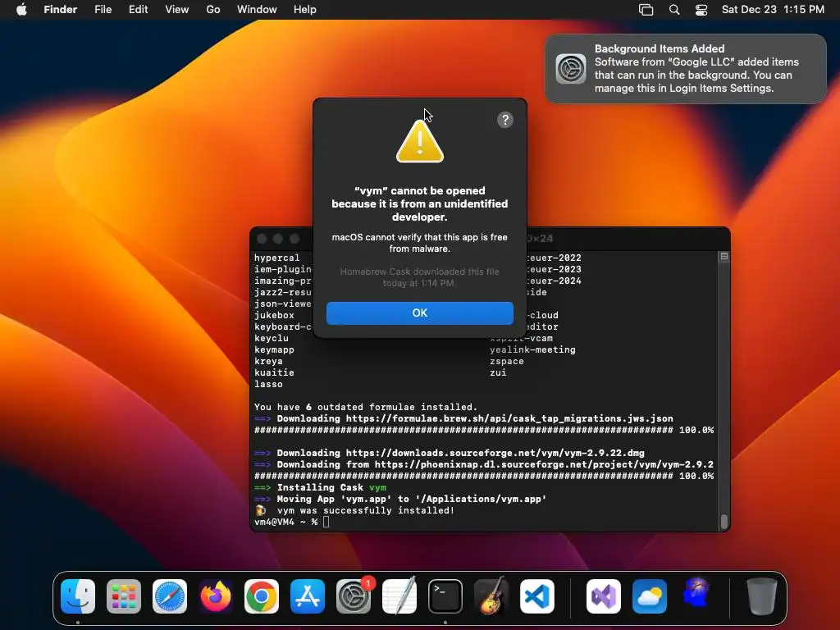Click 'keymapp' entry in Terminal output
Viewport: 840px width, 630px height.
[274, 349]
